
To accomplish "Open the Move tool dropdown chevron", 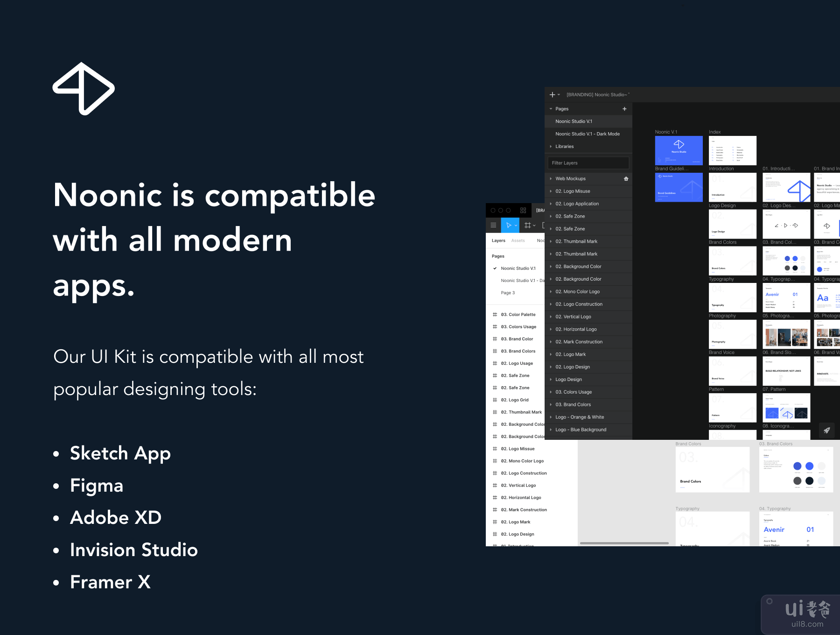I will (x=516, y=226).
